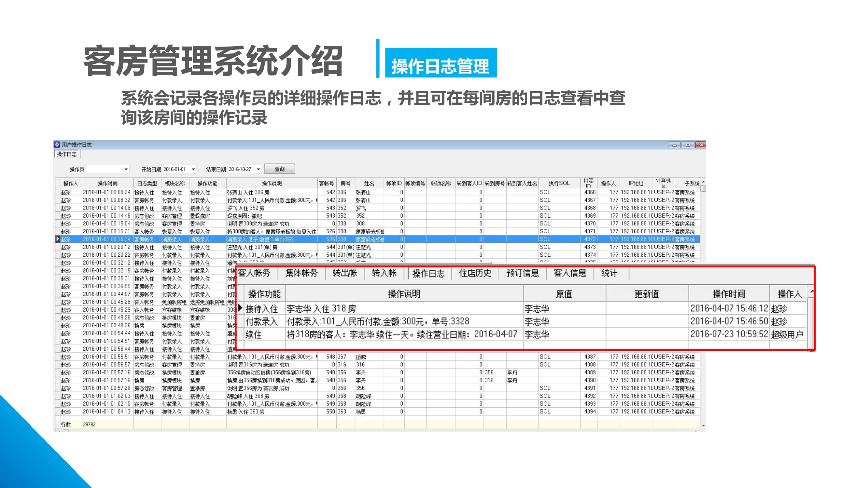The width and height of the screenshot is (868, 488).
Task: Click the user operation log window icon
Action: pos(57,144)
